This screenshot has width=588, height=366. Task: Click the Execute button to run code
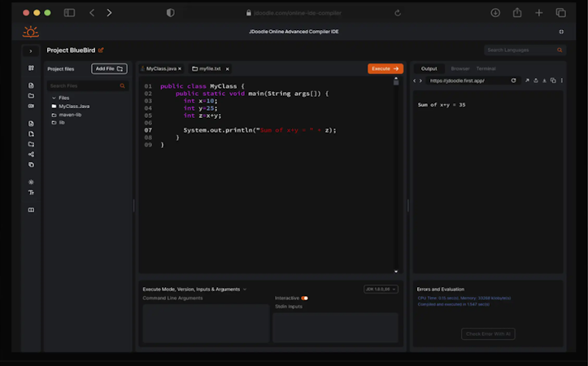[385, 69]
